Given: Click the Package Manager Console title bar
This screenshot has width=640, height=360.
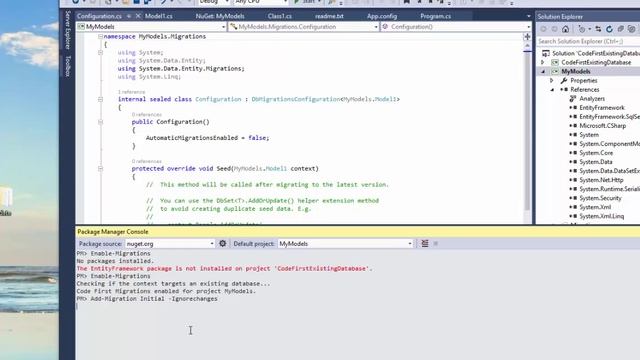Looking at the screenshot, I should coord(358,232).
